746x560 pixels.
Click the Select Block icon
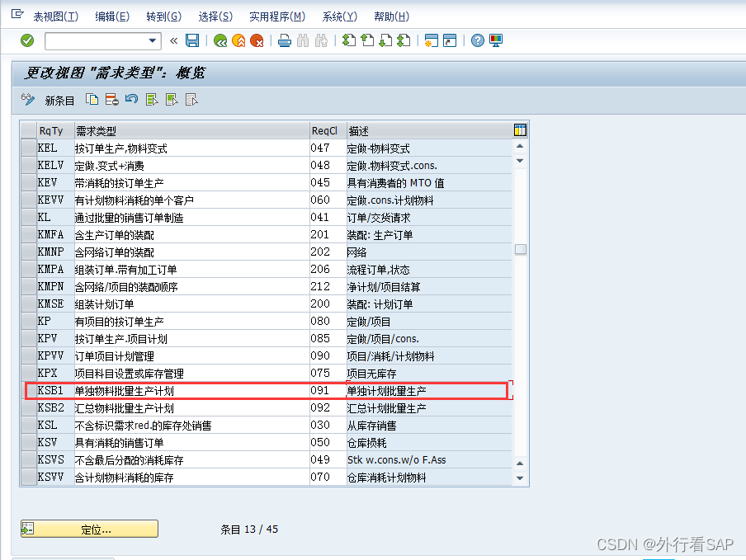(172, 99)
